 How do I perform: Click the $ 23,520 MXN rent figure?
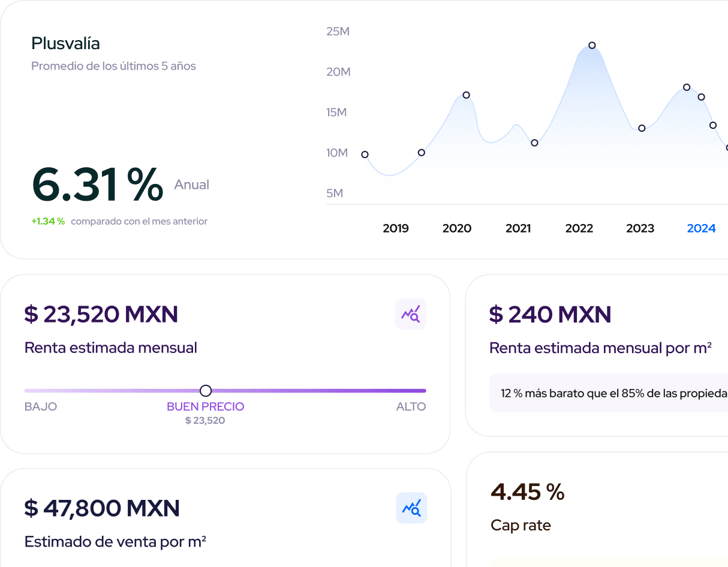(101, 314)
